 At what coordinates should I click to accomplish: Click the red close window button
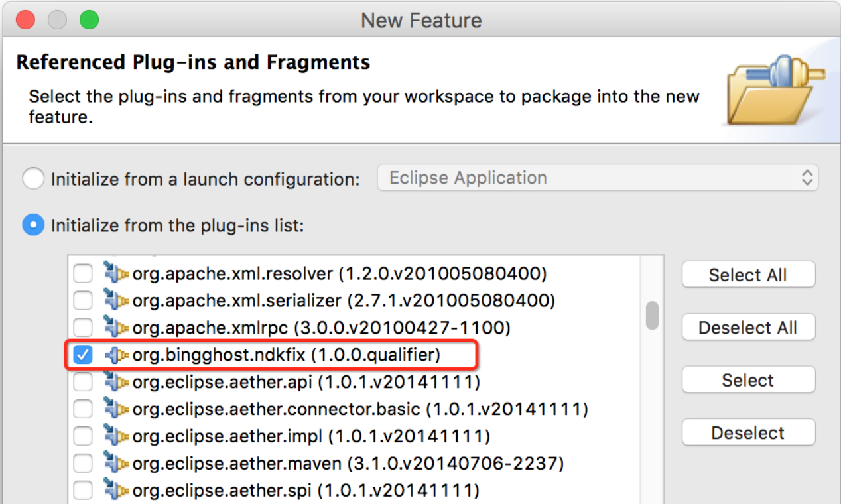[25, 20]
